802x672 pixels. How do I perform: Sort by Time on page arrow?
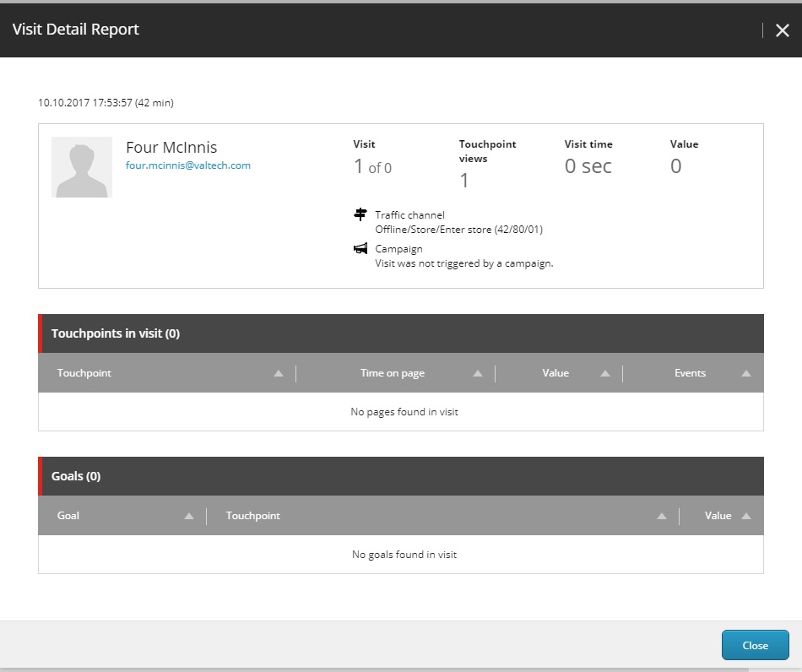[x=478, y=373]
